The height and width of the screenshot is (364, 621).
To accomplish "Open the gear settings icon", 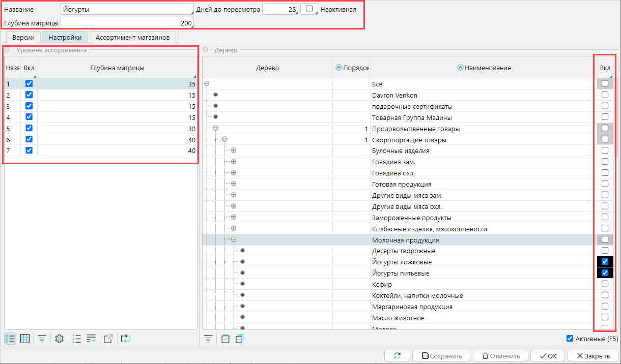I will (x=59, y=339).
